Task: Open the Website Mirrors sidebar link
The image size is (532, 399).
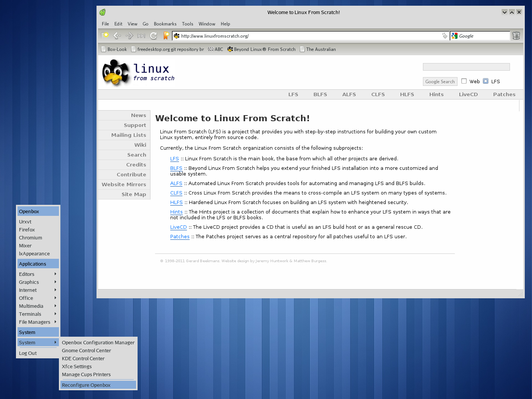Action: [x=124, y=185]
